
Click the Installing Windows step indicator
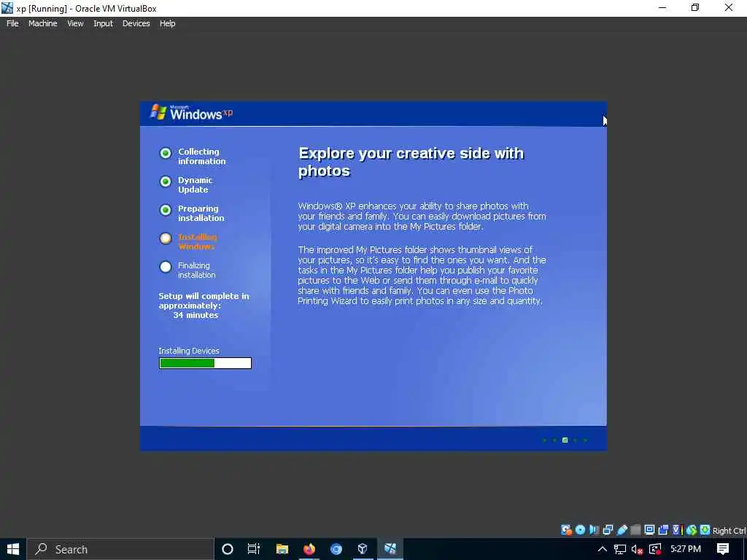click(x=166, y=238)
